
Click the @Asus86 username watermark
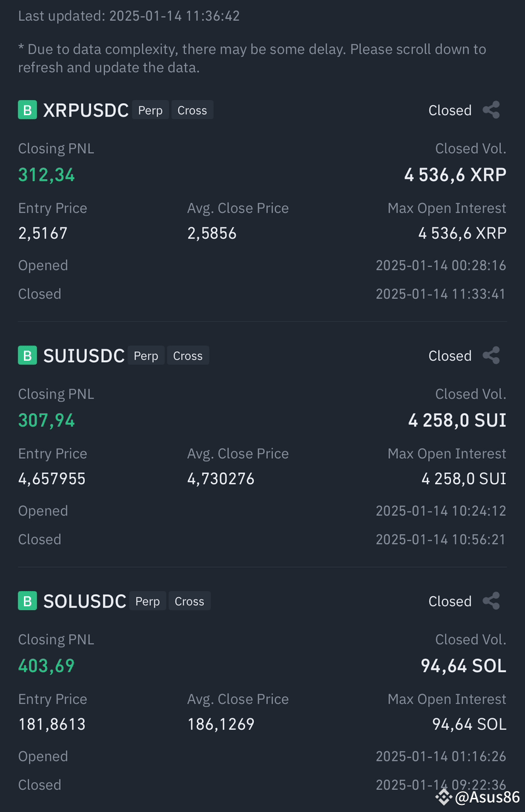tap(488, 797)
